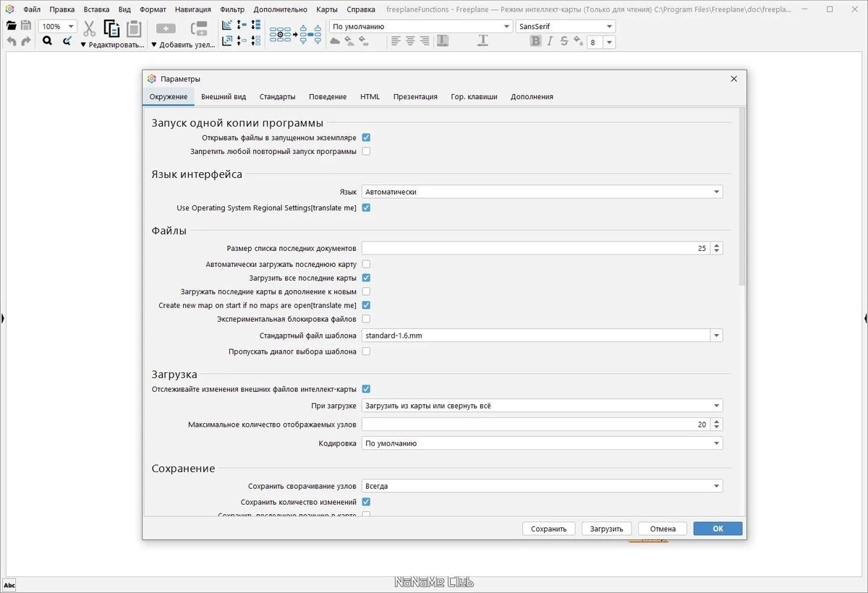Viewport: 868px width, 593px height.
Task: Click the Максимальное количество отображаемых узлов field
Action: click(x=536, y=425)
